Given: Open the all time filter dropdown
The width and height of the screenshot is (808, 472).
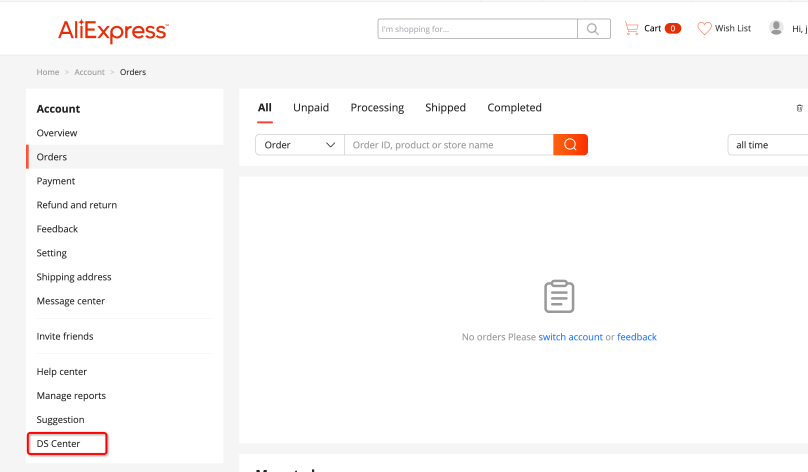Looking at the screenshot, I should 768,145.
